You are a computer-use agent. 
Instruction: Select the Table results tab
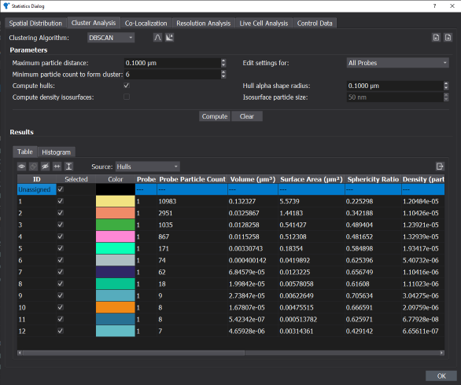tap(25, 152)
